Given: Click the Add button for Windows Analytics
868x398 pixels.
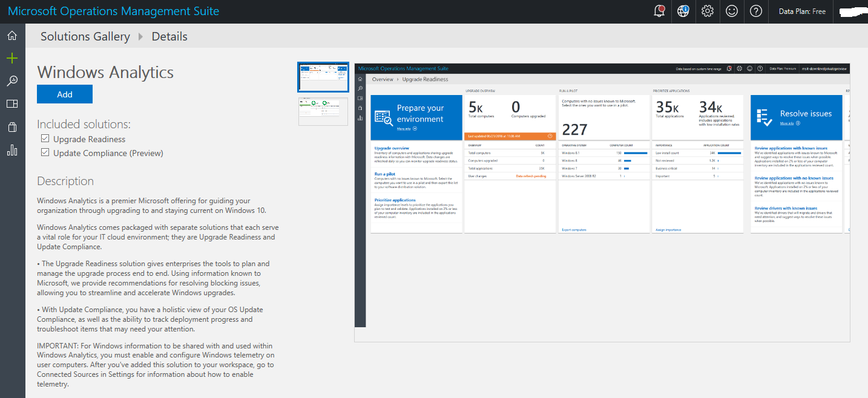Looking at the screenshot, I should click(64, 94).
